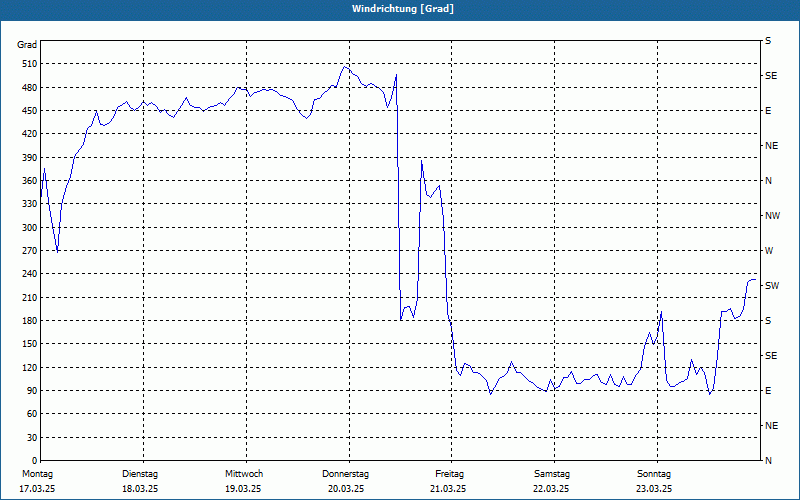Click the '270' degree axis value
800x500 pixels.
pyautogui.click(x=30, y=251)
